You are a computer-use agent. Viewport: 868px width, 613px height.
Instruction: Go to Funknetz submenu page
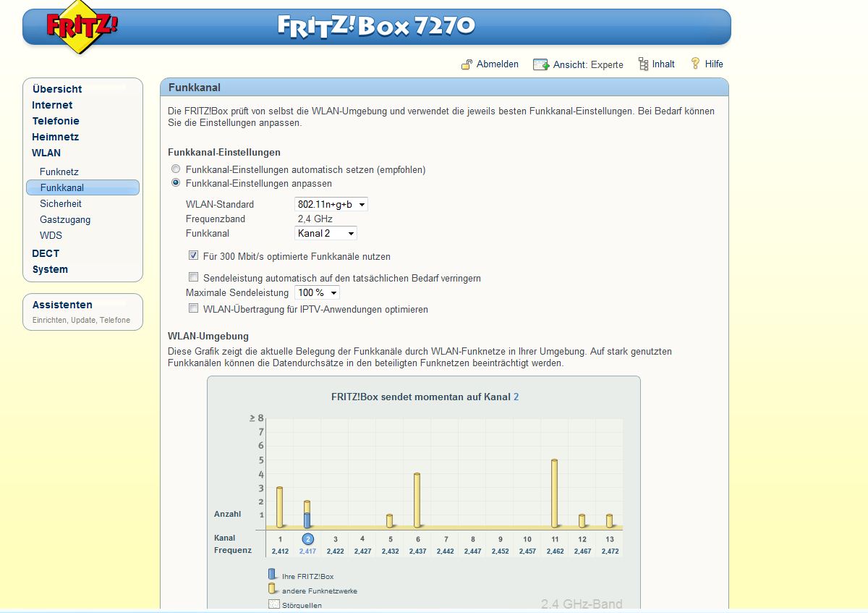59,172
